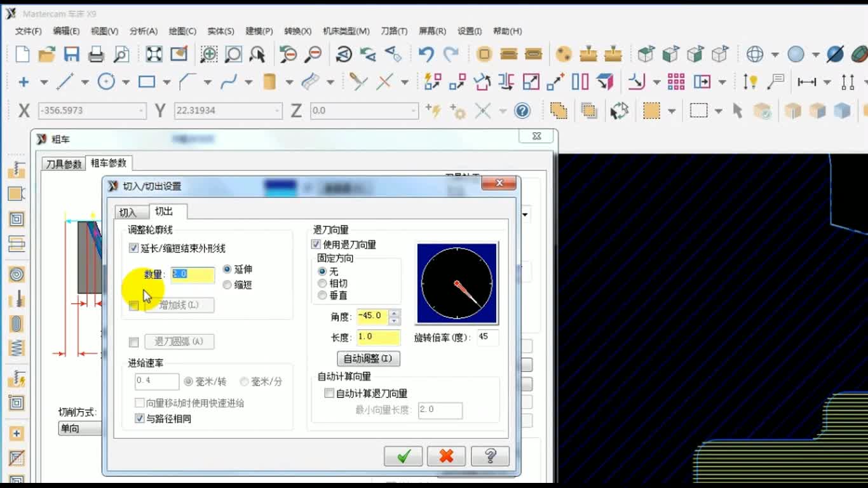868x488 pixels.
Task: Enable the 自动计算退刀向量 checkbox
Action: point(329,393)
